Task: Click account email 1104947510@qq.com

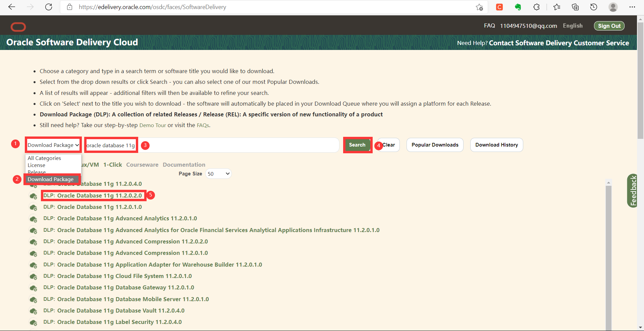Action: 528,26
